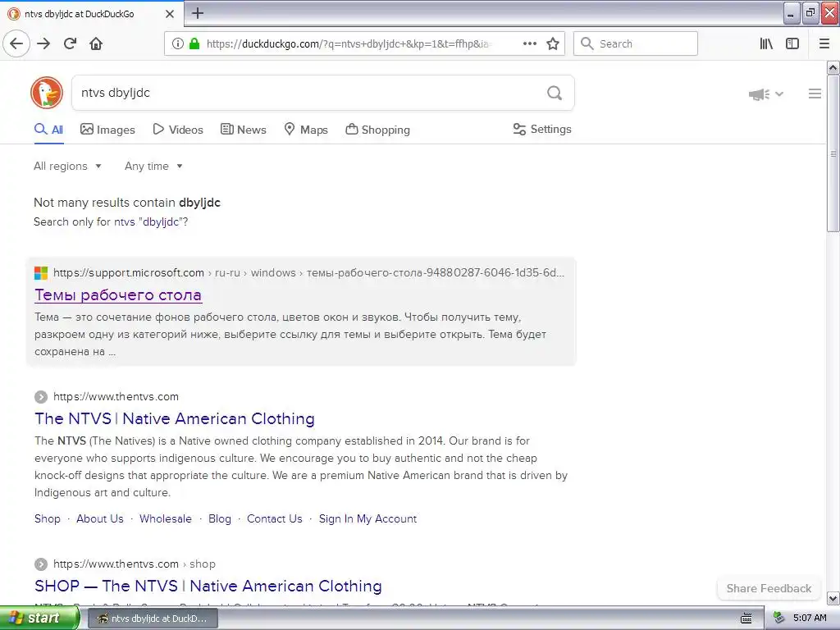Open the browser home page

96,43
